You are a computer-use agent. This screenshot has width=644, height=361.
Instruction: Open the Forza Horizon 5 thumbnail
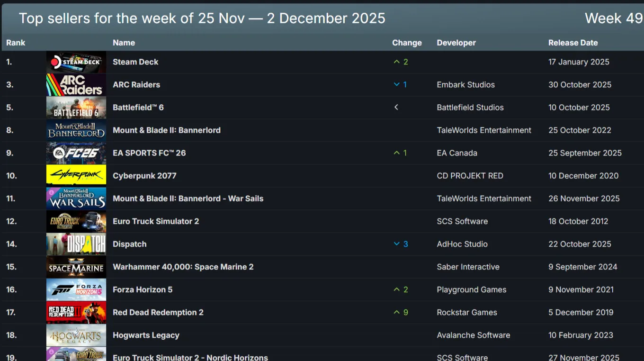[x=76, y=289]
